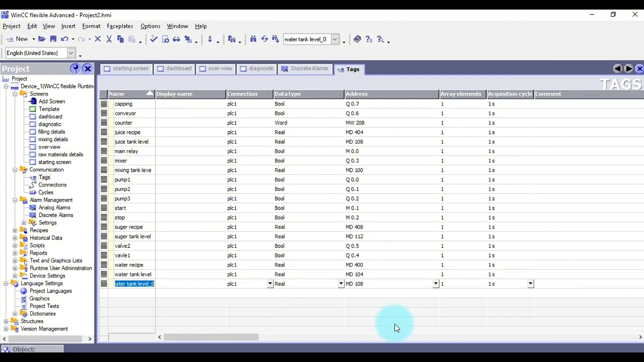The image size is (644, 362).
Task: Click the Delete X icon in toolbar
Action: pyautogui.click(x=98, y=39)
